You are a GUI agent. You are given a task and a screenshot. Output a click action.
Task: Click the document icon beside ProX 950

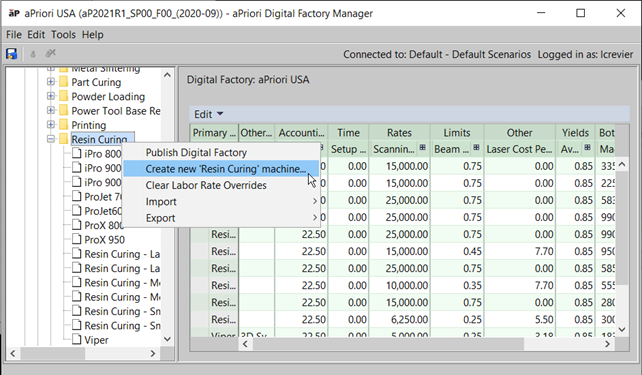(77, 239)
